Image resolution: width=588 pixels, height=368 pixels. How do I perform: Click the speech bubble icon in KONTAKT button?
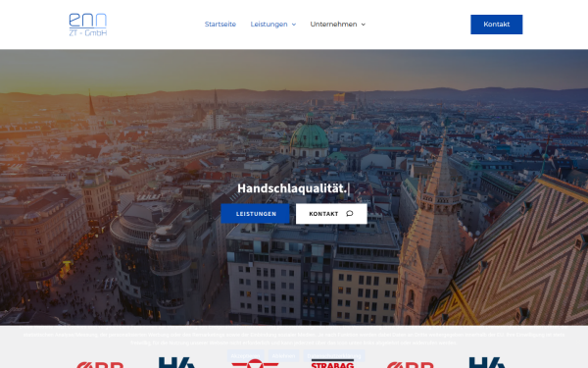pyautogui.click(x=350, y=214)
